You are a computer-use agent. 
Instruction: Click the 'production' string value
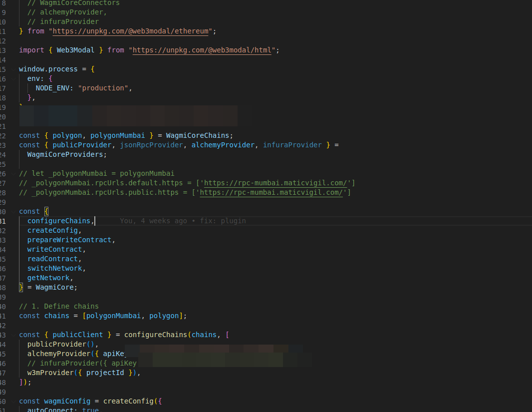point(103,87)
